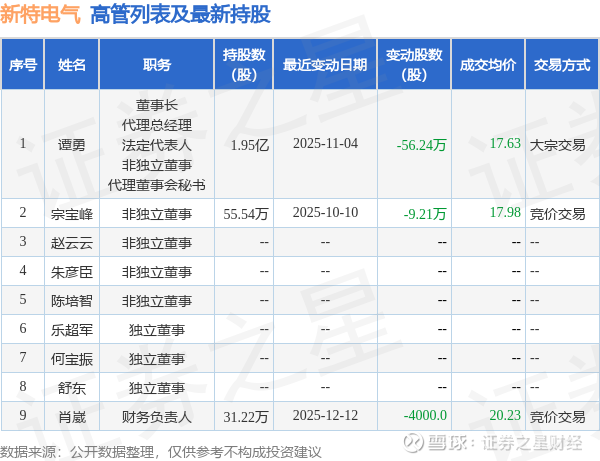
Task: Click 非独立董事 in 朱彦臣's row
Action: [x=157, y=272]
